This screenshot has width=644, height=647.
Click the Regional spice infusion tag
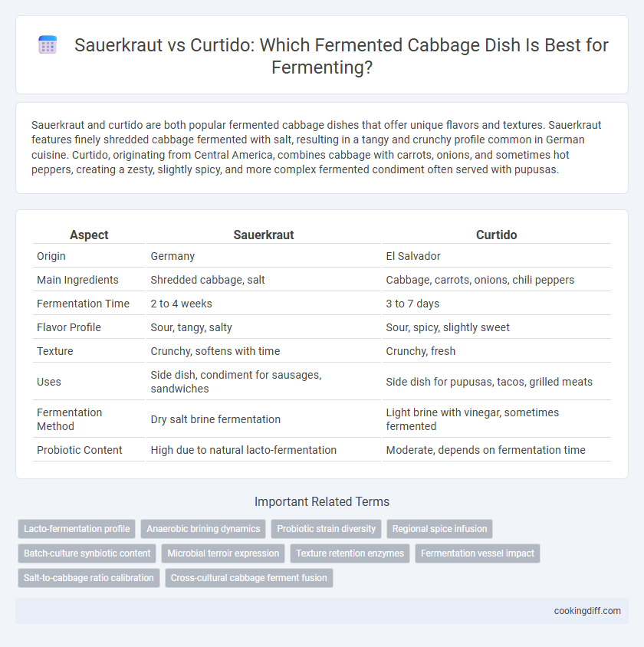(440, 529)
